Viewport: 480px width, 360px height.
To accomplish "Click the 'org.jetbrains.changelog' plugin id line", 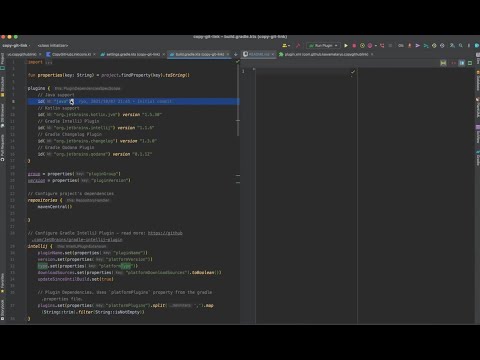I will (97, 141).
